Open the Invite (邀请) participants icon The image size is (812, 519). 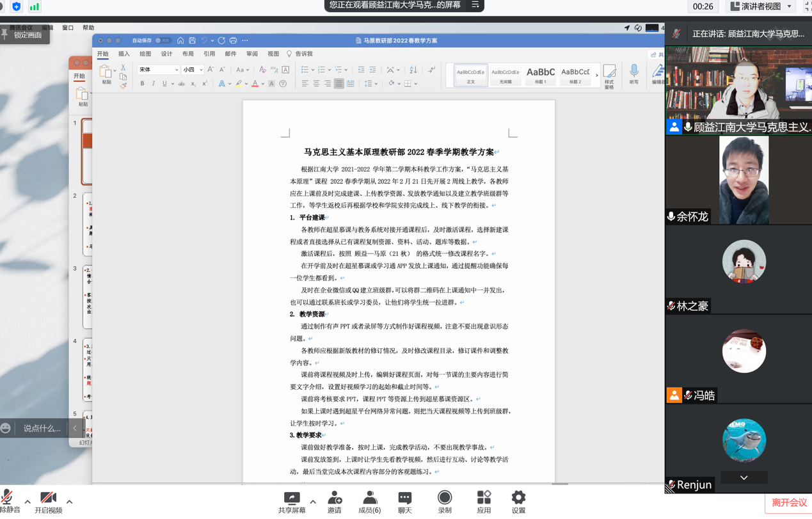click(x=334, y=498)
